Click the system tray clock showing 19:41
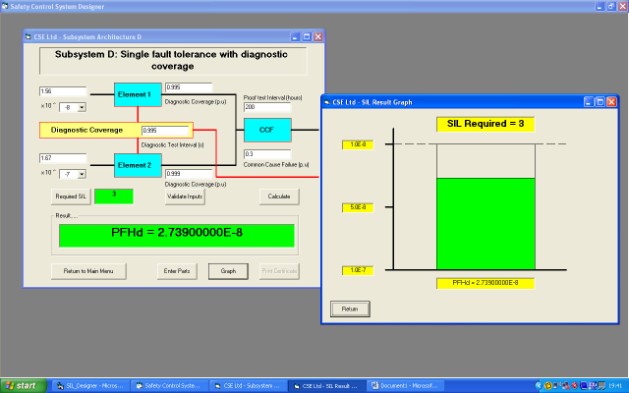629x393 pixels. (615, 386)
